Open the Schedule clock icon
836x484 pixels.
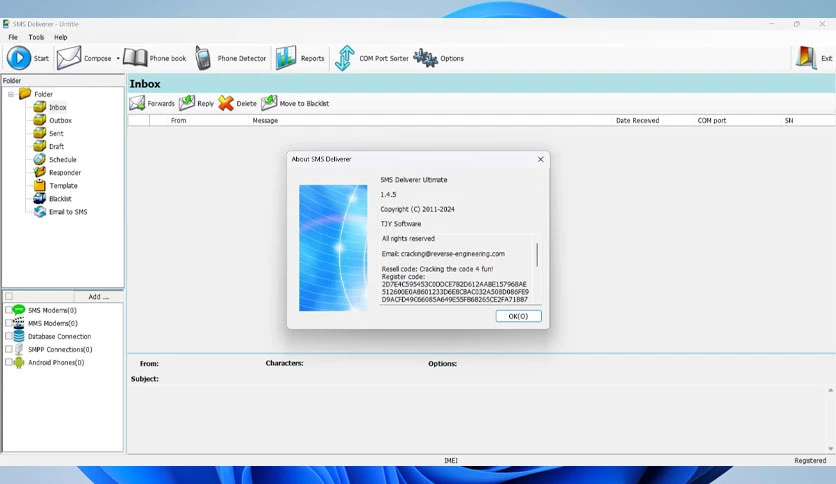39,159
